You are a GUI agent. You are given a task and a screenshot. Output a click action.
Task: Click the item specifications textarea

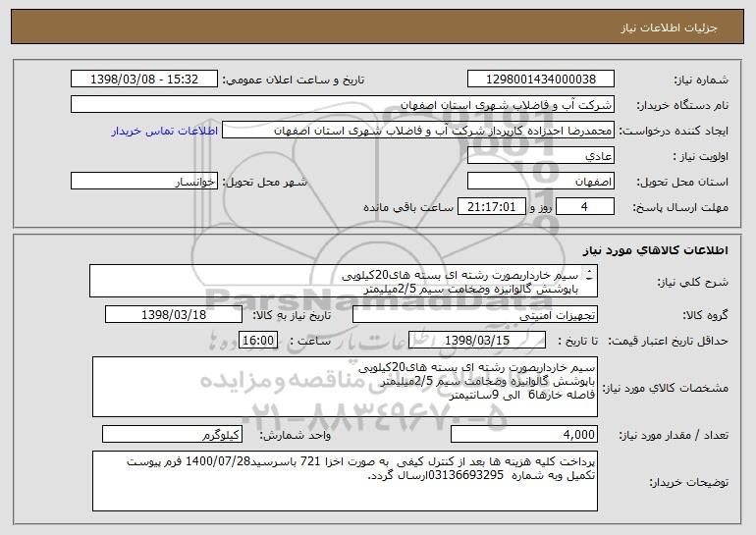(345, 387)
